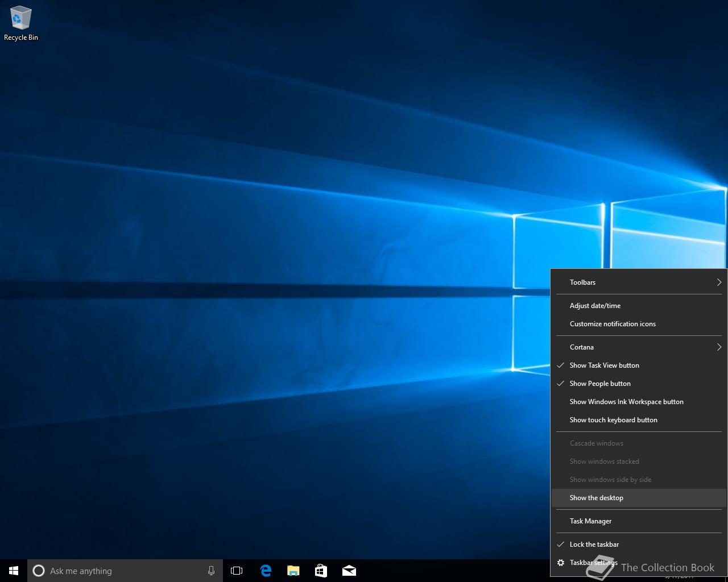Viewport: 728px width, 582px height.
Task: Enable Show touch keyboard button
Action: pyautogui.click(x=639, y=420)
